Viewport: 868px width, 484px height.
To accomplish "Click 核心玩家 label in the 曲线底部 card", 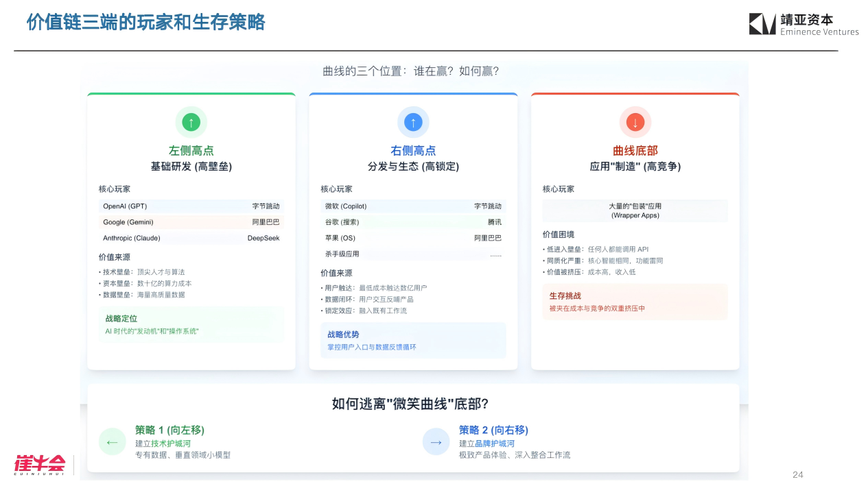I will (559, 189).
